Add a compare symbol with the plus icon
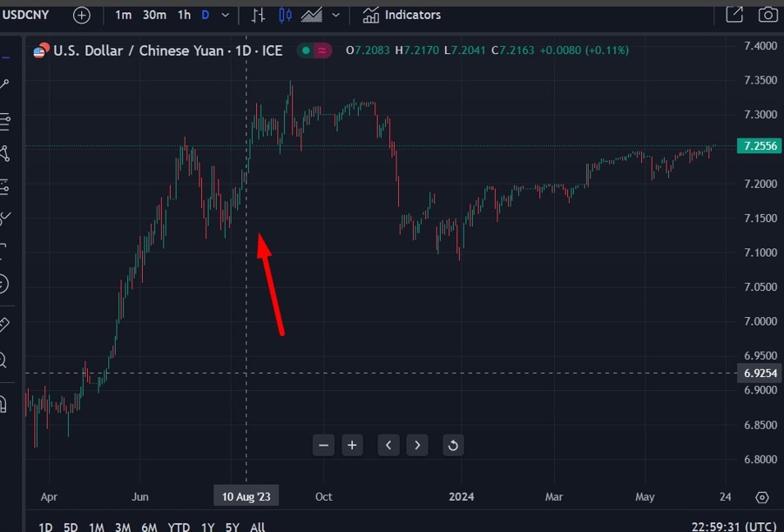Screen dimensions: 784x532 (x=82, y=16)
